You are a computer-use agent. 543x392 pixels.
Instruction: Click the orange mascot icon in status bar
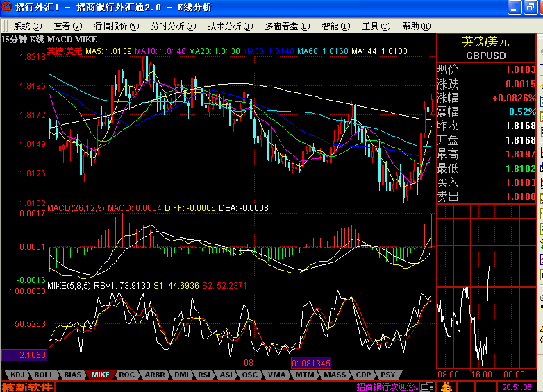446,387
